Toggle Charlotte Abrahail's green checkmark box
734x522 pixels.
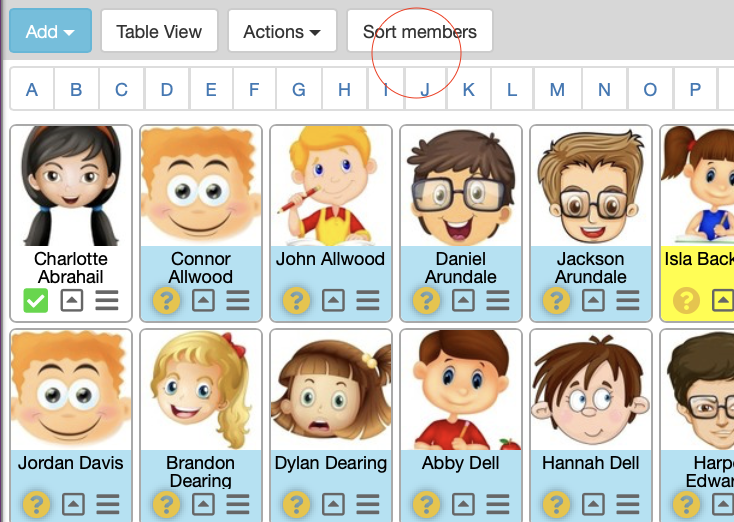click(x=36, y=300)
